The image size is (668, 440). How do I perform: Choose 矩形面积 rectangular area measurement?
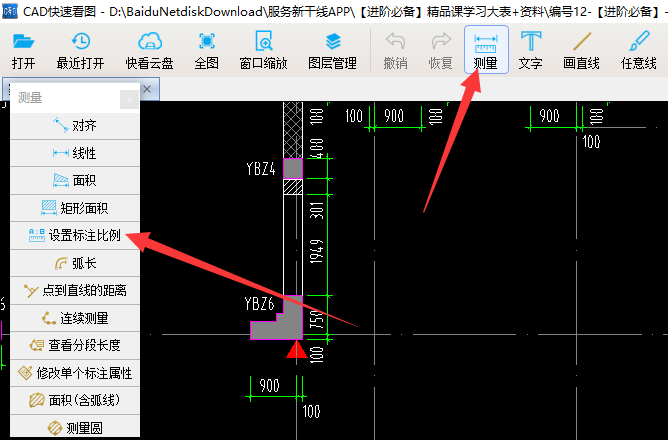(x=75, y=208)
